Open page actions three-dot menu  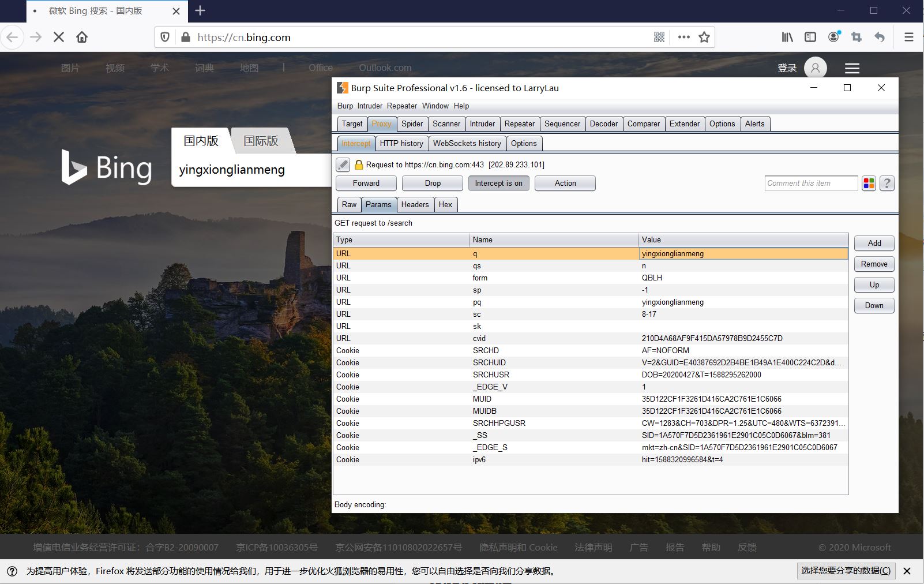(x=684, y=37)
